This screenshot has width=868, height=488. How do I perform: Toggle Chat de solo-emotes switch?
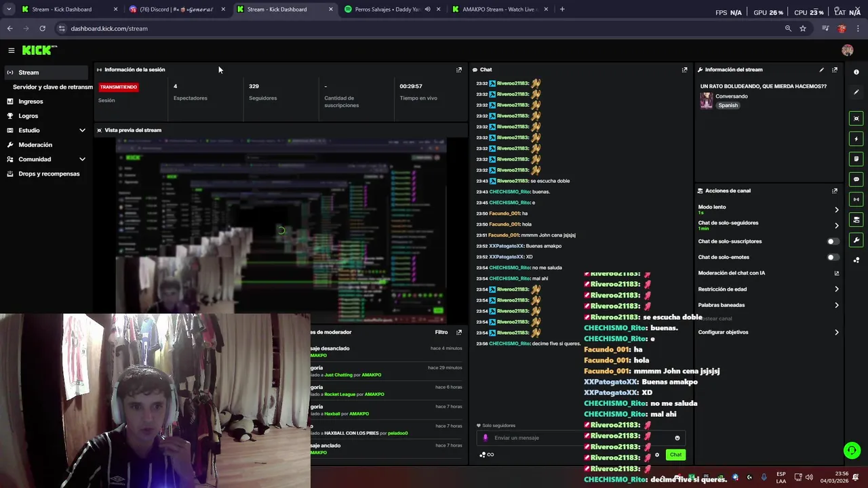point(833,258)
